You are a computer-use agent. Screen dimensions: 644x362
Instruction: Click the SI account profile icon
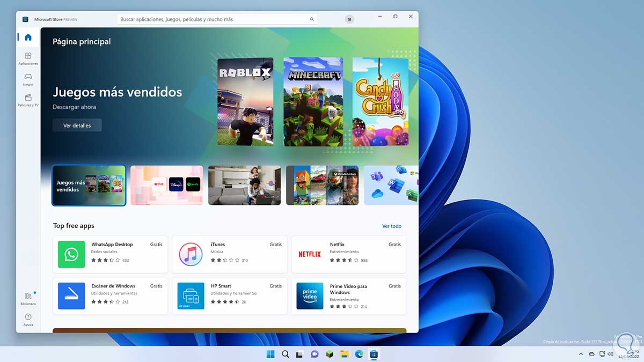pyautogui.click(x=349, y=19)
